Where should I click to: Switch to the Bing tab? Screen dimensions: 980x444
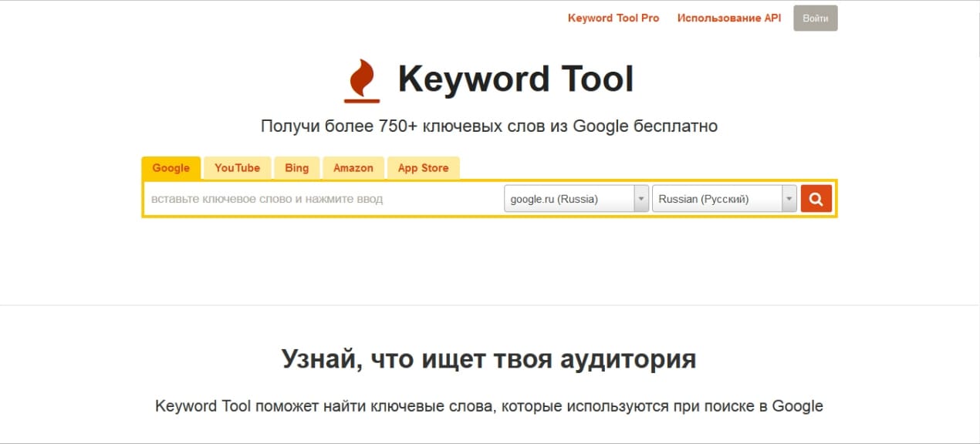(296, 168)
